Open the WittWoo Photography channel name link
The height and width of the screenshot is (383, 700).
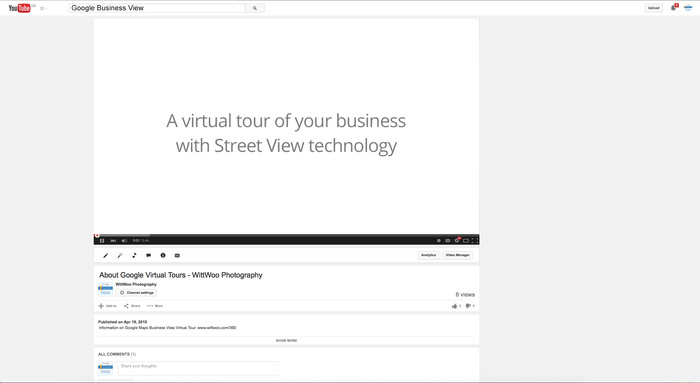pyautogui.click(x=136, y=284)
